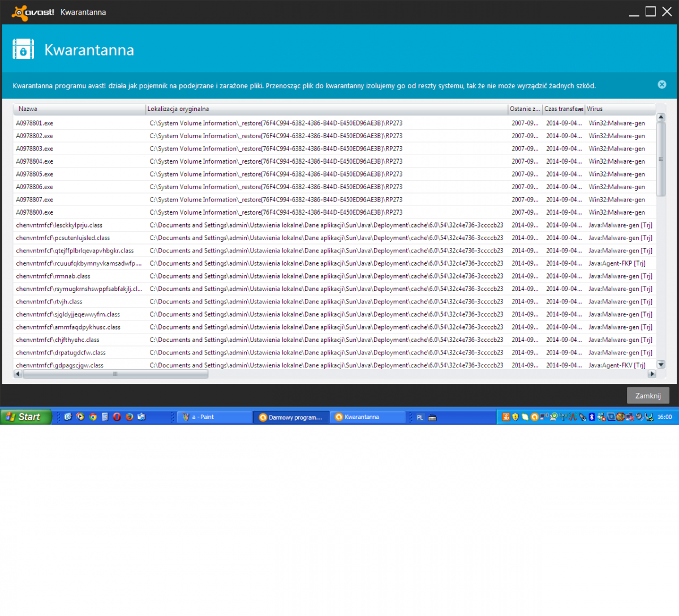Switch to a - Paint taskbar window
The height and width of the screenshot is (616, 679).
(215, 417)
